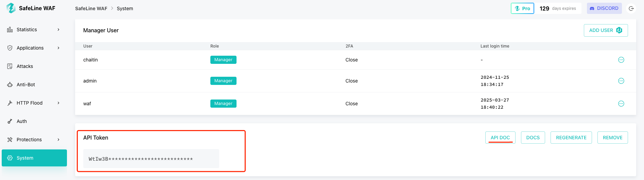Click REMOVE to delete API token

[x=612, y=138]
